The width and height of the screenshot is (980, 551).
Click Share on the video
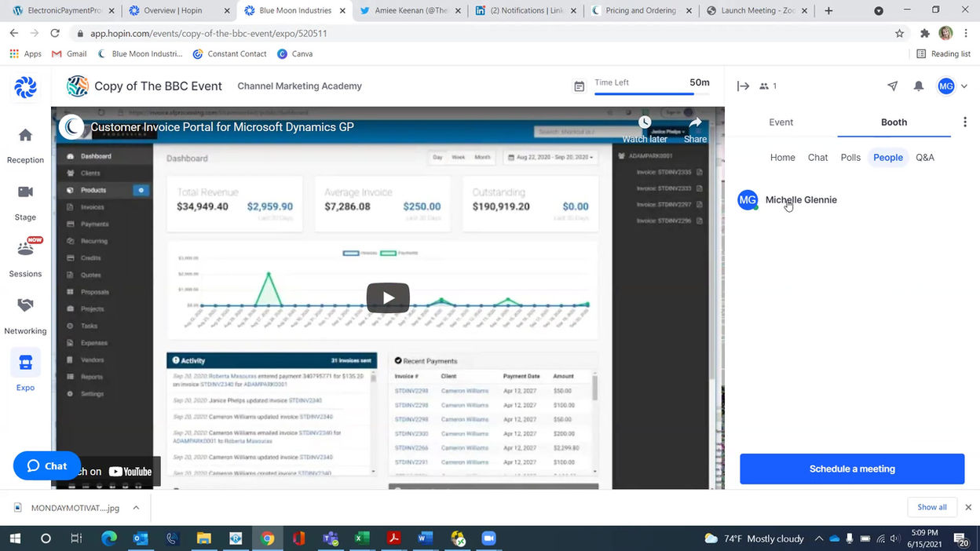(695, 130)
